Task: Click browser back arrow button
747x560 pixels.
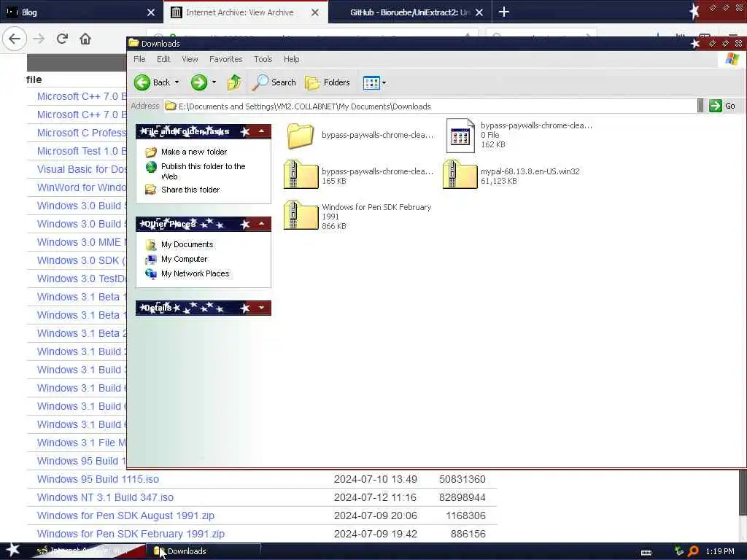Action: pos(15,39)
